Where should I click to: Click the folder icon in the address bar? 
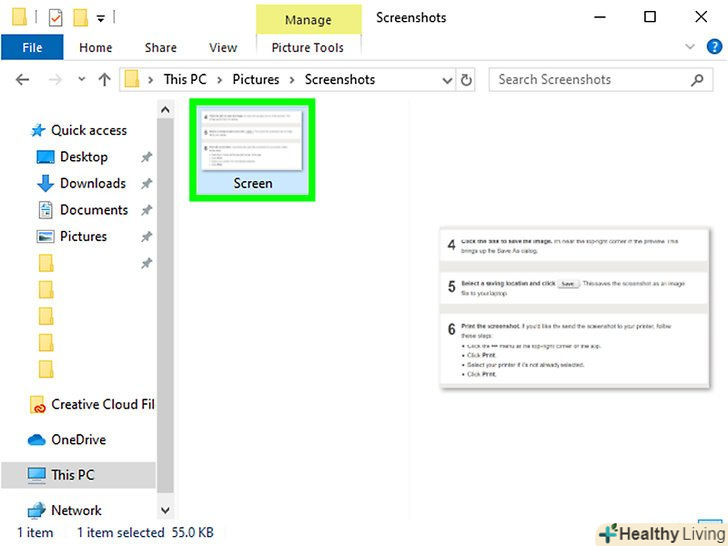click(x=132, y=79)
